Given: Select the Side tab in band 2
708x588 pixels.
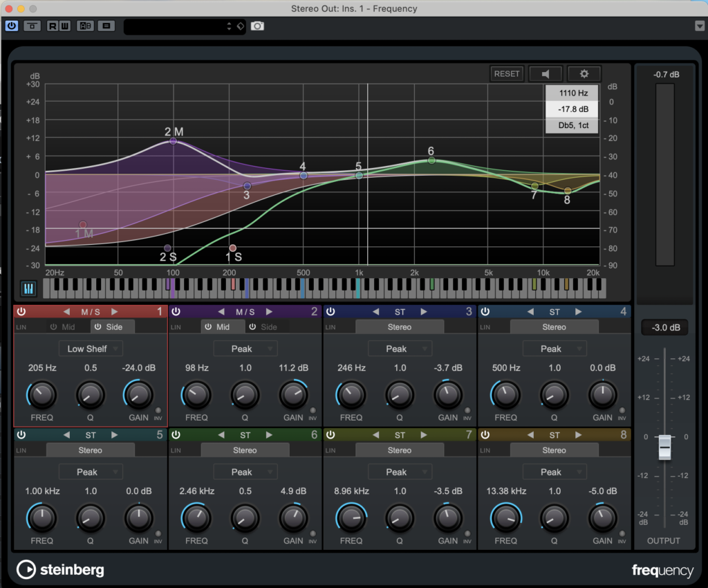Looking at the screenshot, I should click(263, 327).
